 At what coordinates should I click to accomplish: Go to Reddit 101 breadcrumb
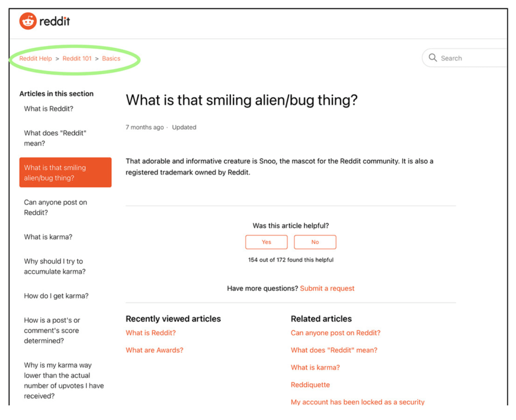click(77, 58)
